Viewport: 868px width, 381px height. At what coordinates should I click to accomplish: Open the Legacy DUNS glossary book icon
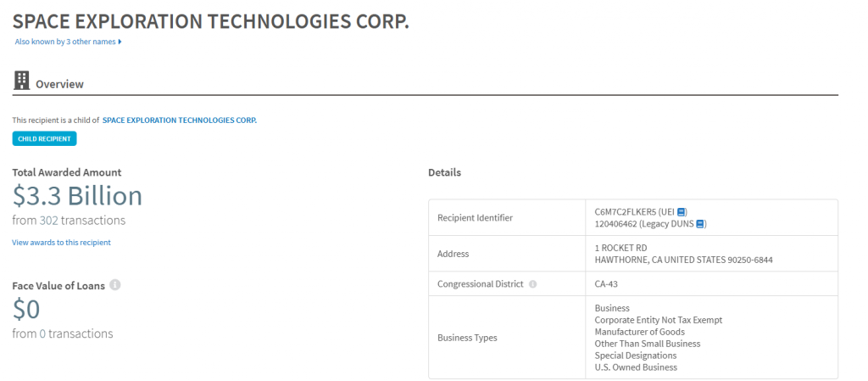(x=700, y=224)
